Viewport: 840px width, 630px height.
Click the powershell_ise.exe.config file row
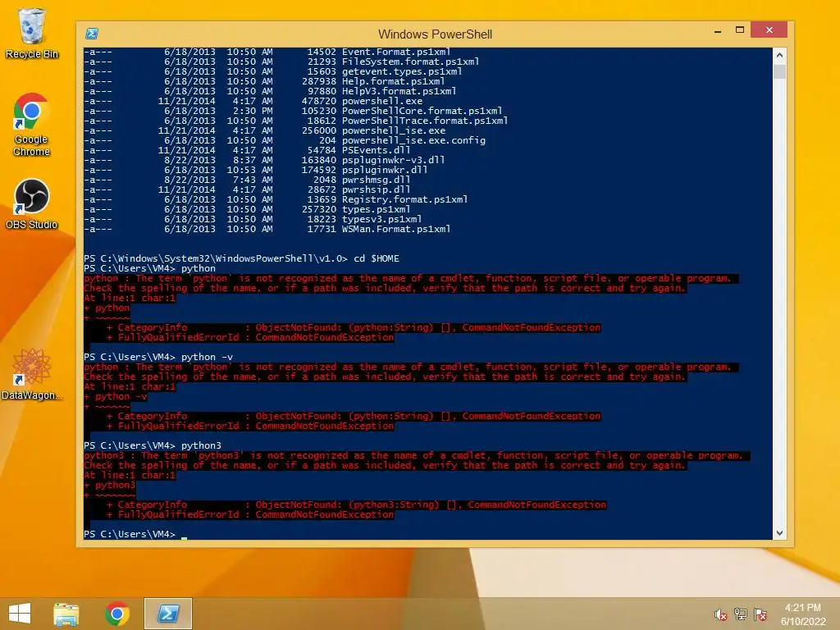pos(285,140)
